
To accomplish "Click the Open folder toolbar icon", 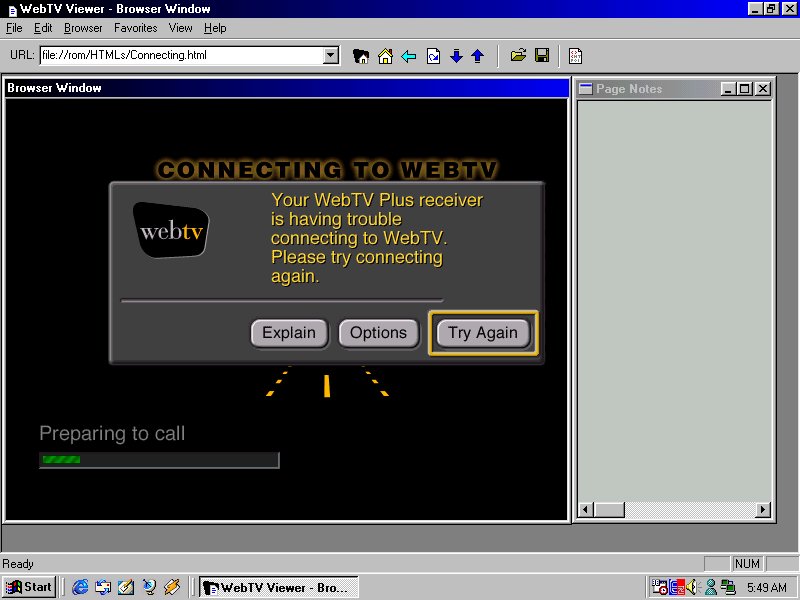I will tap(518, 56).
